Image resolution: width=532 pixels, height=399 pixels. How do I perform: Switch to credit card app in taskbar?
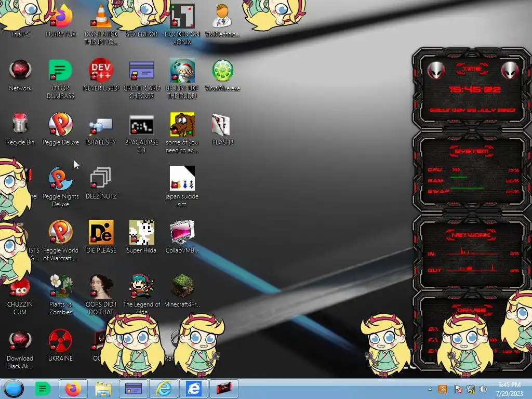pos(134,389)
